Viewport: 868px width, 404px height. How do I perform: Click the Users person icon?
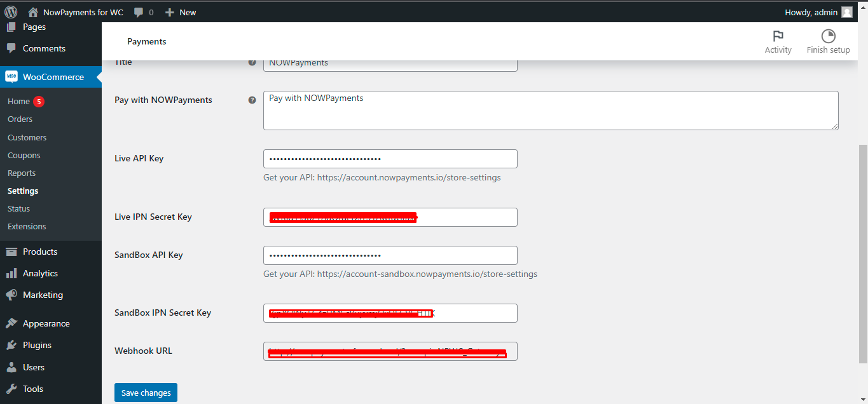(x=11, y=367)
